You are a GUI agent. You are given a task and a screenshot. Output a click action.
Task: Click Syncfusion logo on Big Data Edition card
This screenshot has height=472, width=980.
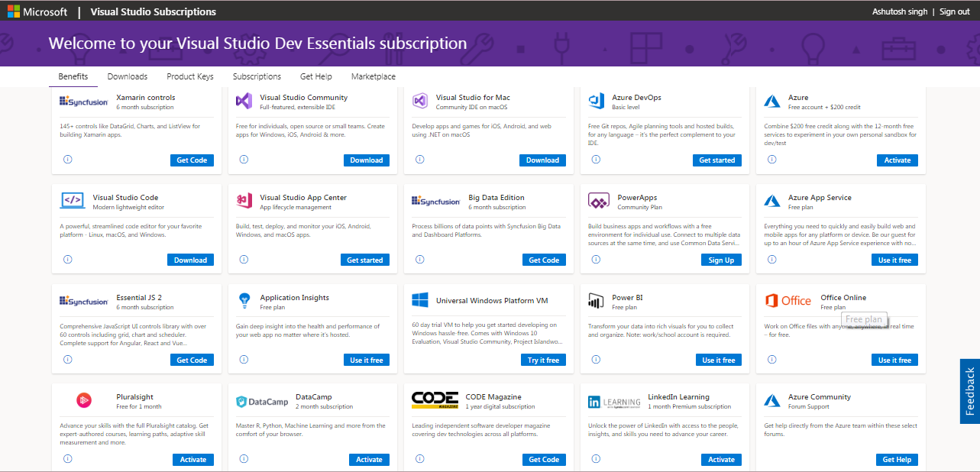point(436,201)
